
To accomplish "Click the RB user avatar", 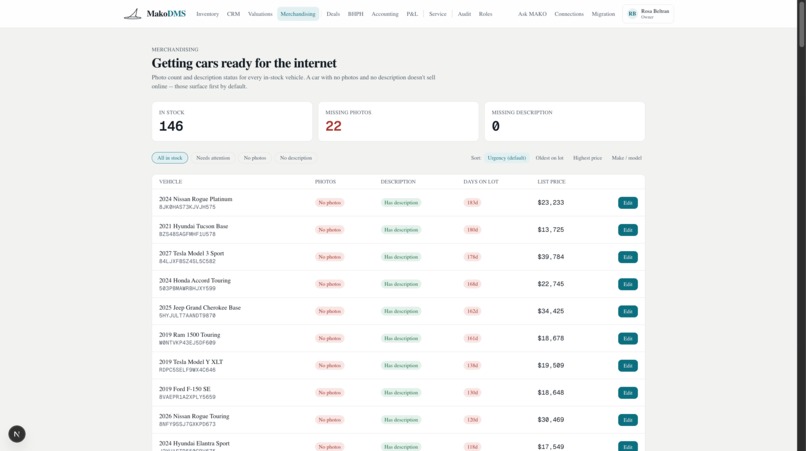I will 632,14.
